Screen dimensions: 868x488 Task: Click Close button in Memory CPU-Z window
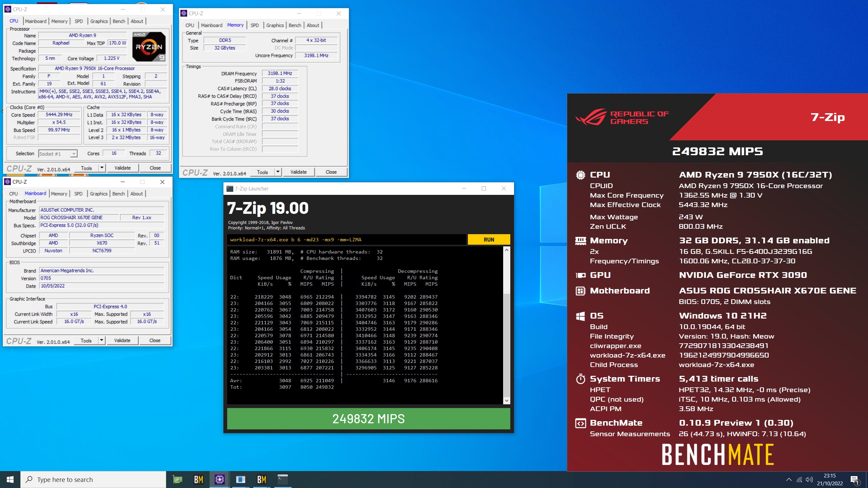coord(331,172)
